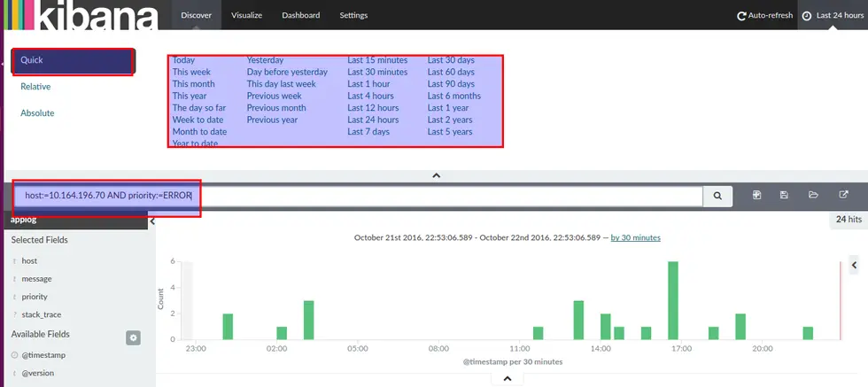Click the query search input field
This screenshot has height=387, width=868.
(359, 196)
